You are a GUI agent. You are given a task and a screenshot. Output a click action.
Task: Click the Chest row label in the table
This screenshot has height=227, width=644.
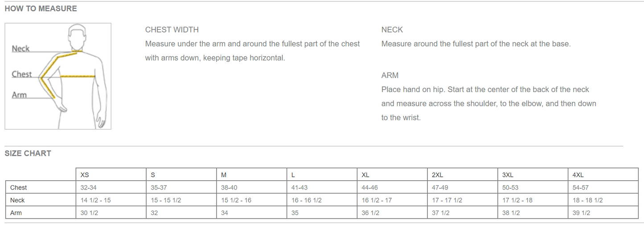[x=19, y=188]
